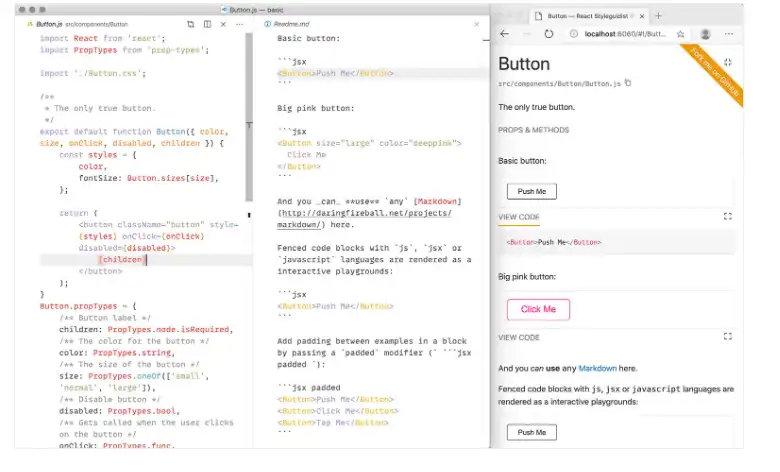
Task: Open more actions menu for Button.js editor
Action: click(239, 24)
